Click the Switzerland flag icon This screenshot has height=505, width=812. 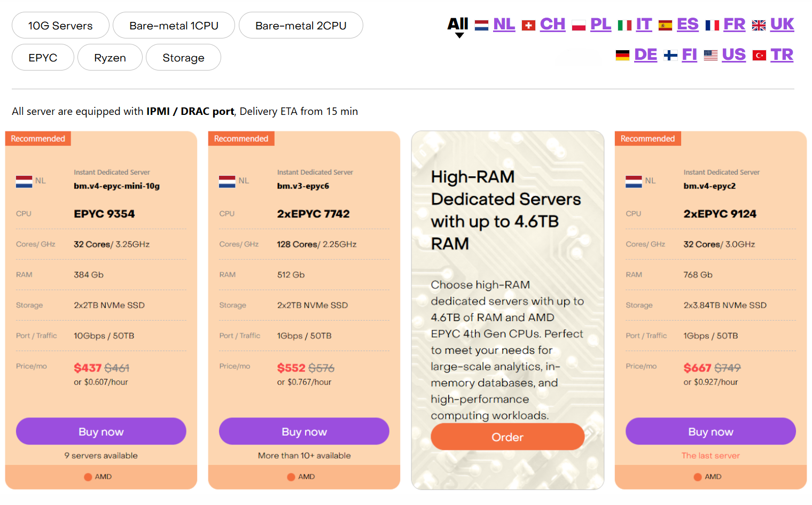(x=528, y=25)
